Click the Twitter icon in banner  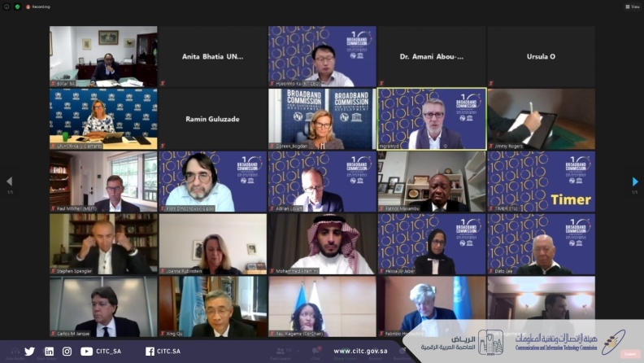click(29, 351)
